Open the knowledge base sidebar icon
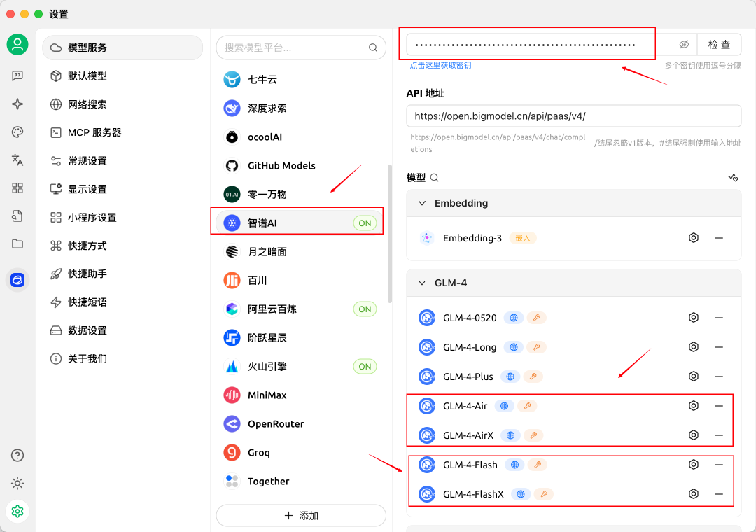Viewport: 756px width, 532px height. tap(17, 216)
